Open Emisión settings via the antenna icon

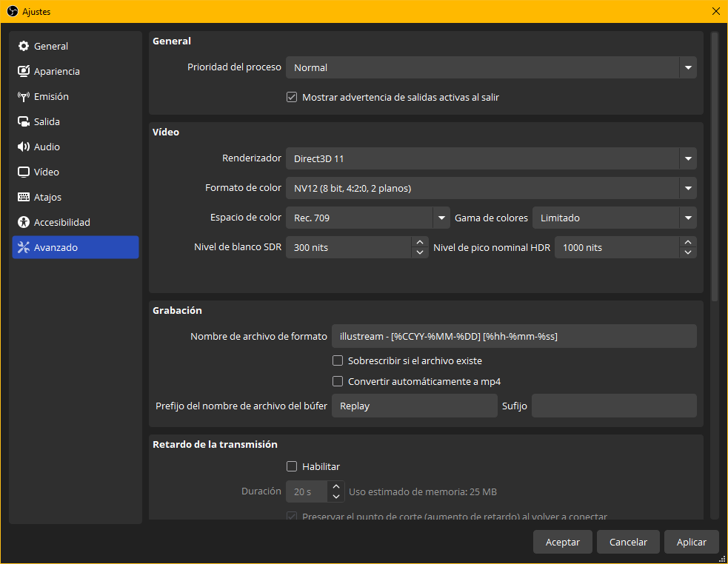point(23,96)
